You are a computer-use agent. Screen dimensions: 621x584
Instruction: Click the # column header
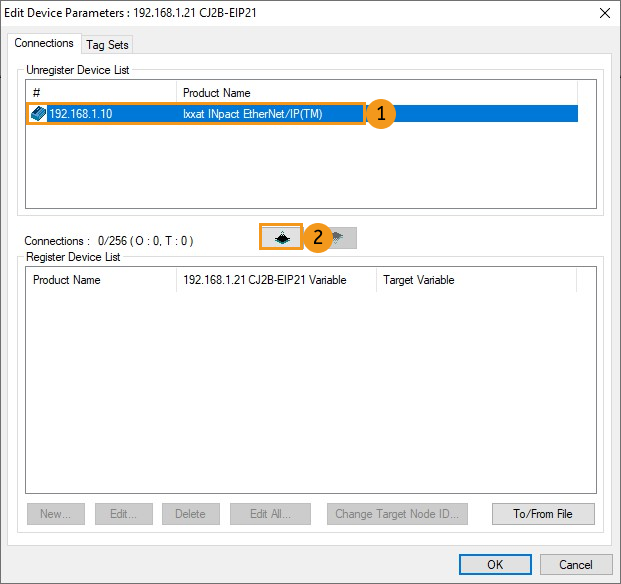click(101, 93)
